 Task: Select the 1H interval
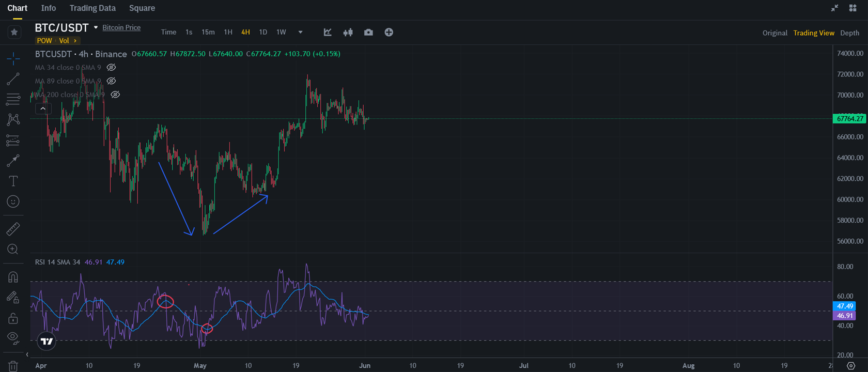coord(228,32)
